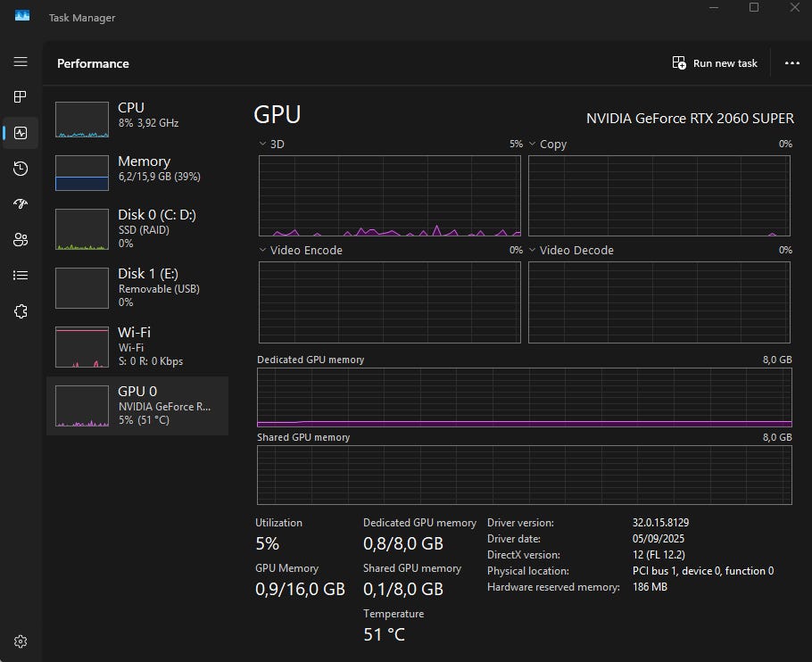Select CPU in the performance list
The width and height of the screenshot is (812, 662).
tap(137, 119)
